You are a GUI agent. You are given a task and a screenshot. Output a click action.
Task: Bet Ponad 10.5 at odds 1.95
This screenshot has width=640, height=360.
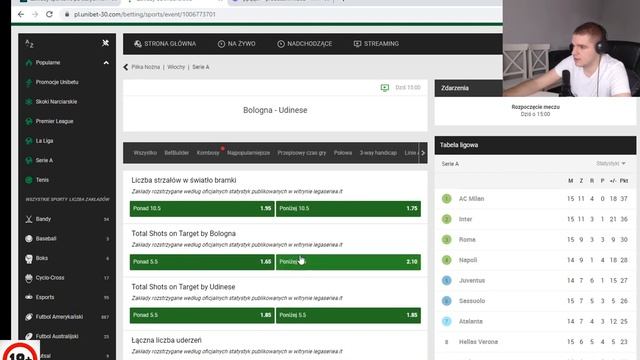coord(202,209)
